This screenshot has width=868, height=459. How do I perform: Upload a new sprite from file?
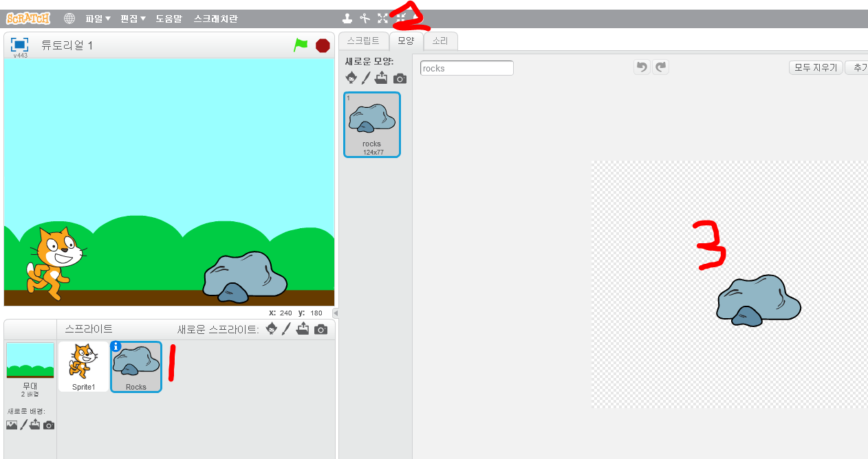click(x=303, y=329)
